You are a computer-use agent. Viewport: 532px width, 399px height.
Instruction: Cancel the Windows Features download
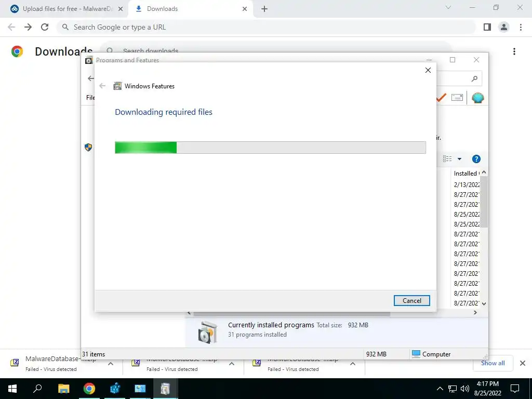(411, 301)
